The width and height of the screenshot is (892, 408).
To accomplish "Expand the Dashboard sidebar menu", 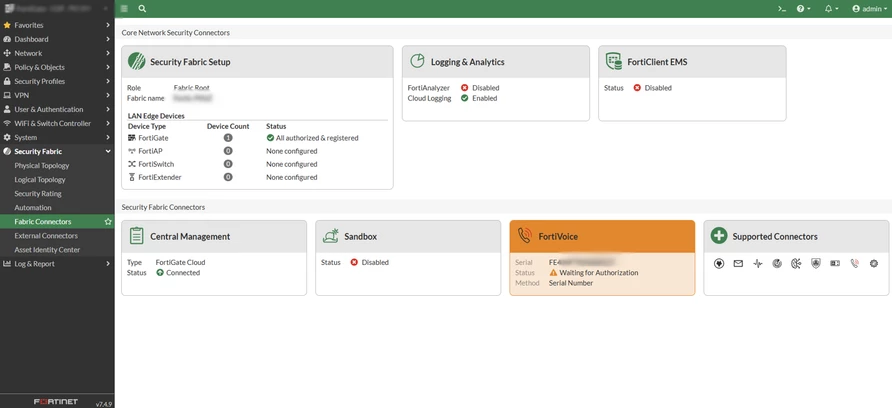I will tap(57, 39).
